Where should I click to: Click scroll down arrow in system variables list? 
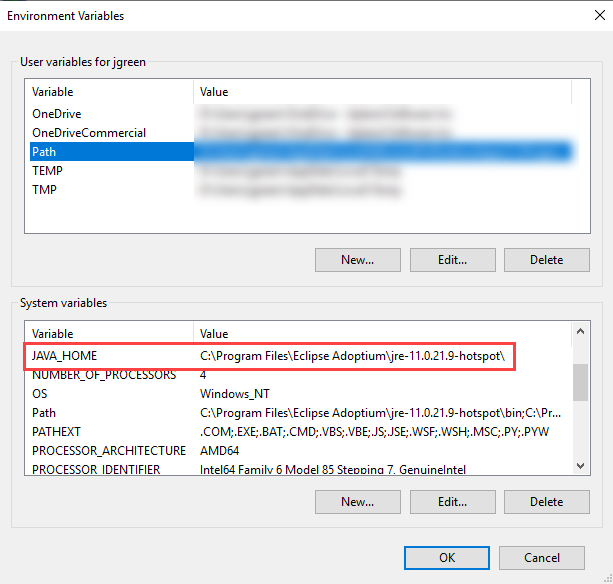tap(580, 465)
